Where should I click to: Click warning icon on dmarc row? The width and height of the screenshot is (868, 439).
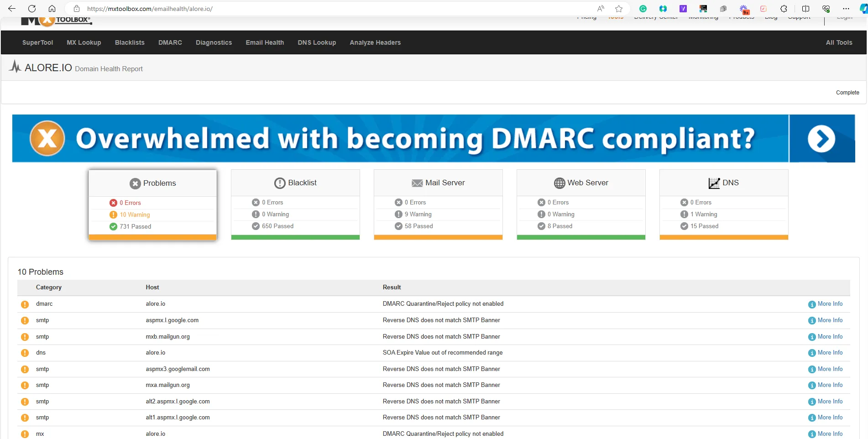[x=25, y=304]
